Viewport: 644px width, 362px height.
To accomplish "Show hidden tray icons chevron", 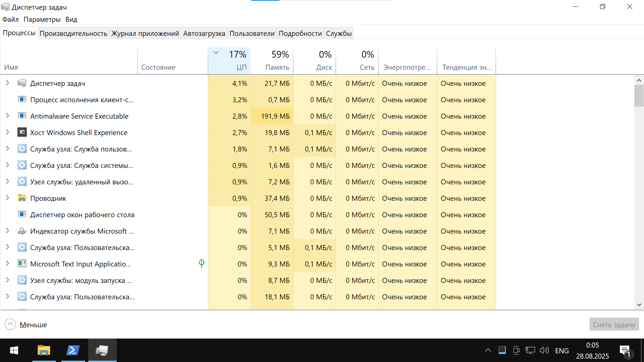I will 488,351.
